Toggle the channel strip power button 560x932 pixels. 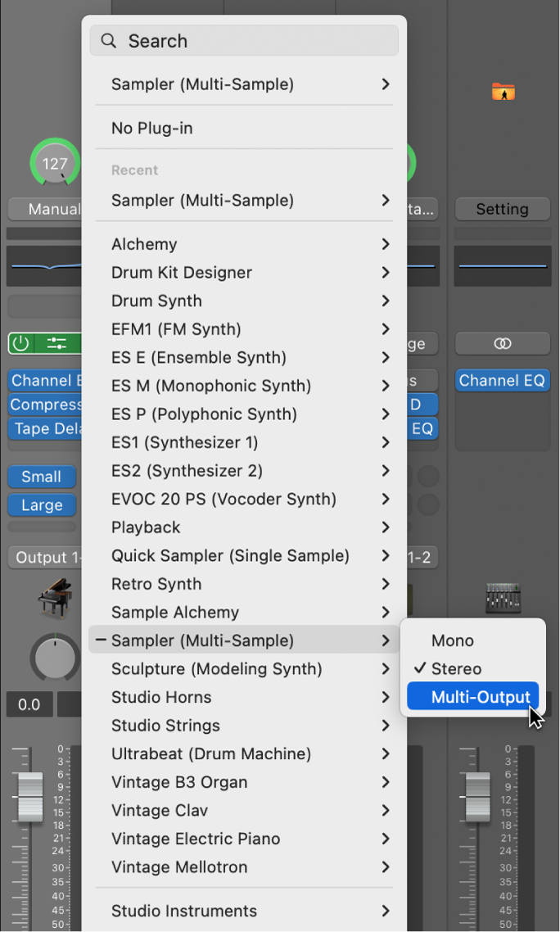tap(20, 343)
